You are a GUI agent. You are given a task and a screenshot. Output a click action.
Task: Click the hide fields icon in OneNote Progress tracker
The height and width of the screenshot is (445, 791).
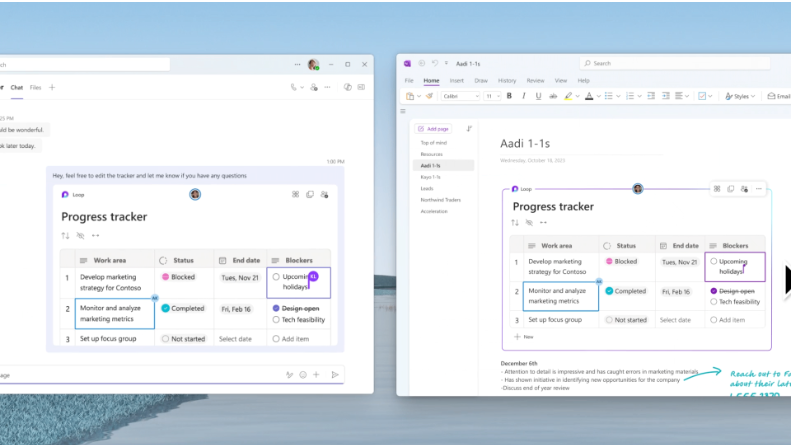tap(529, 222)
